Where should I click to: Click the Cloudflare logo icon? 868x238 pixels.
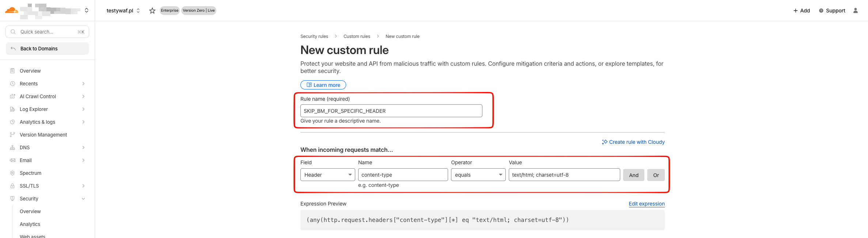[11, 10]
